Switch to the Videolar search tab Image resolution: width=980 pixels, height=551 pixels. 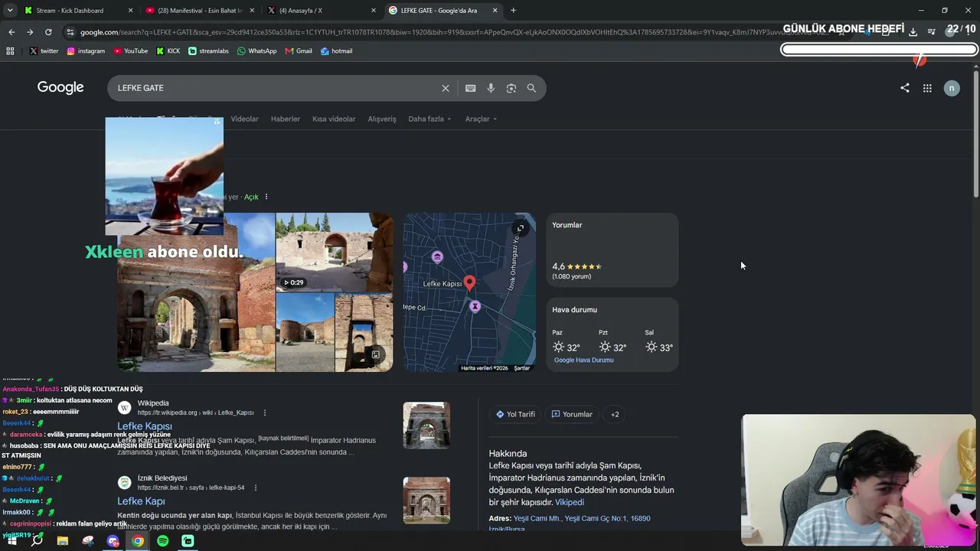245,119
